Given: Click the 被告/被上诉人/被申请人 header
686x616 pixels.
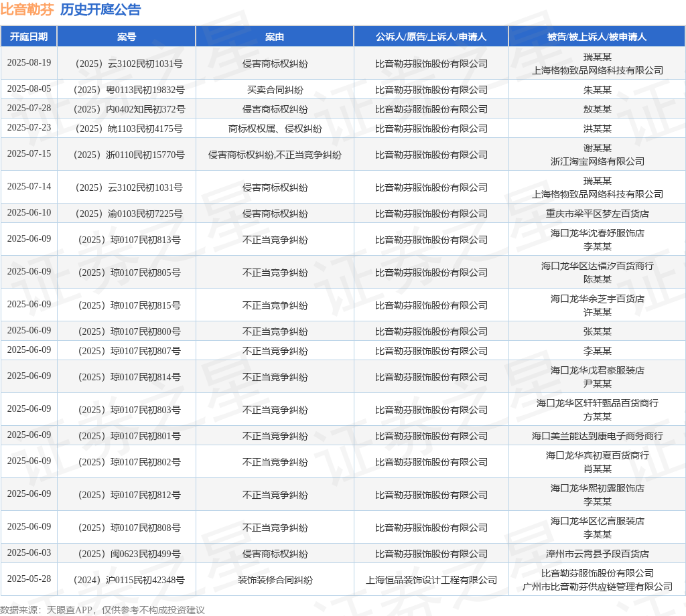Looking at the screenshot, I should (x=597, y=37).
